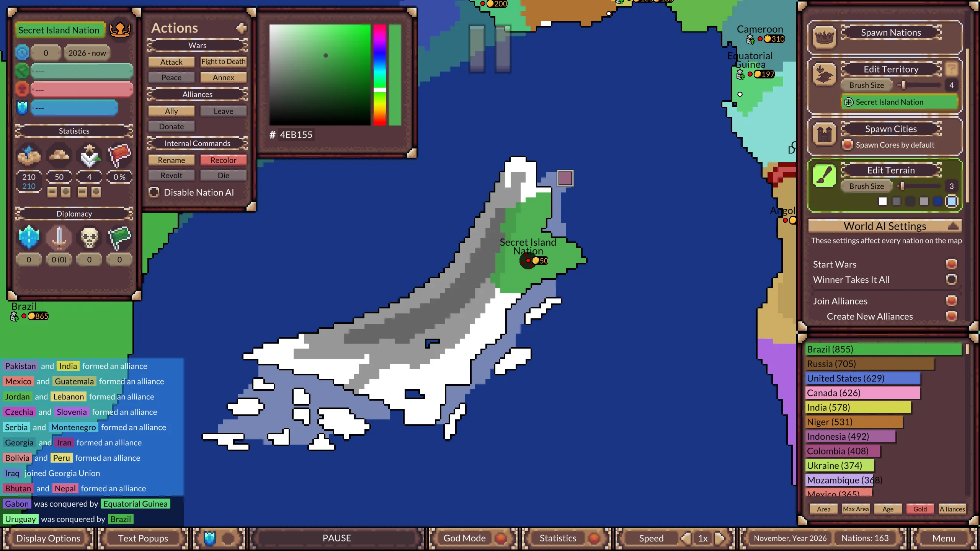Screen dimensions: 980x551
Task: Click the Attack action button
Action: point(171,61)
